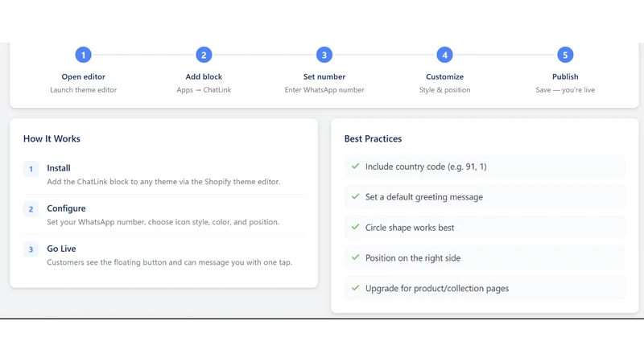Click step 1 circle for Open editor
This screenshot has width=644, height=362.
pyautogui.click(x=84, y=55)
